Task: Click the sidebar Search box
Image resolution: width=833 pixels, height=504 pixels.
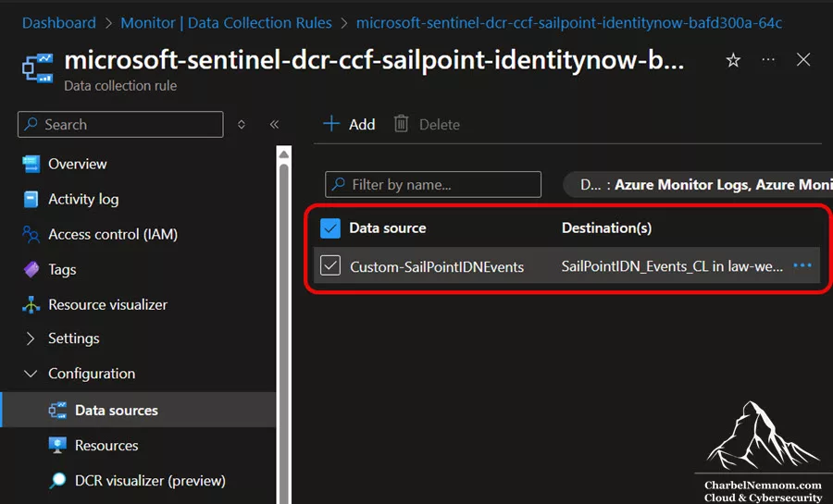Action: click(120, 124)
